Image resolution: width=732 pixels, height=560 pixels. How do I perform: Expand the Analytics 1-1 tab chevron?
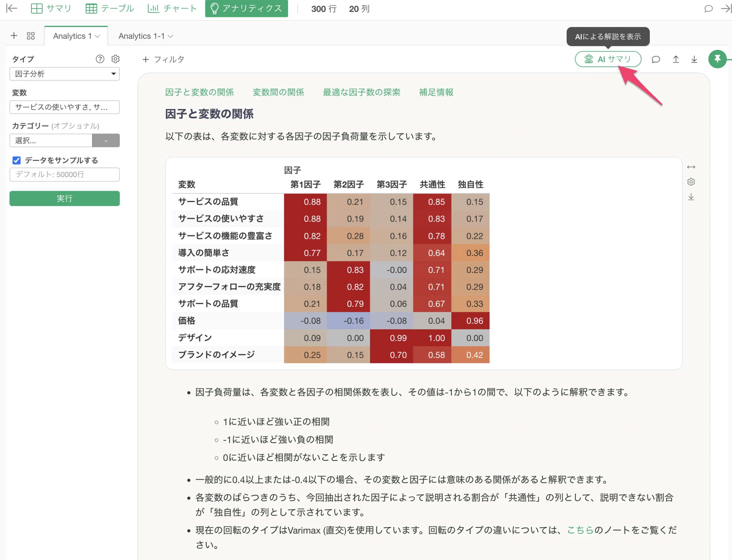171,36
